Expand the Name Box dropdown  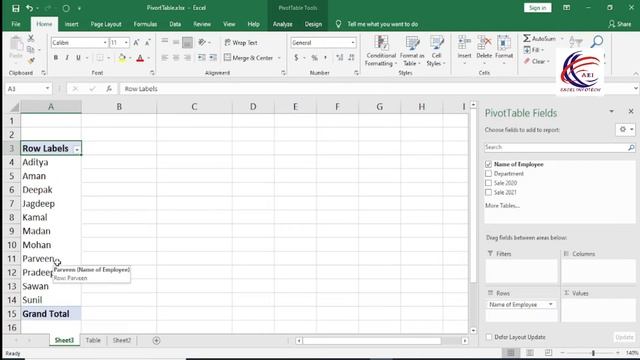(47, 89)
